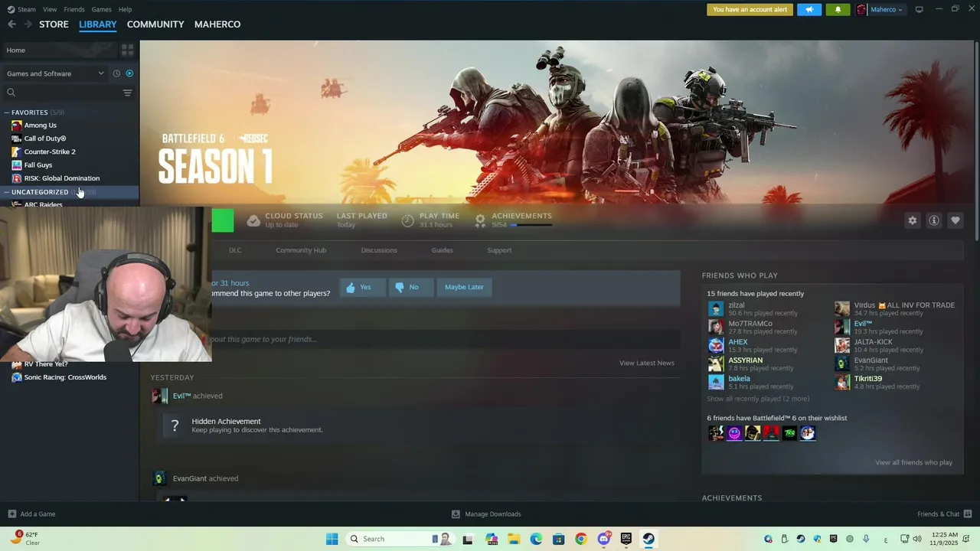This screenshot has height=551, width=980.
Task: Add game to favorites heart icon
Action: click(x=955, y=220)
